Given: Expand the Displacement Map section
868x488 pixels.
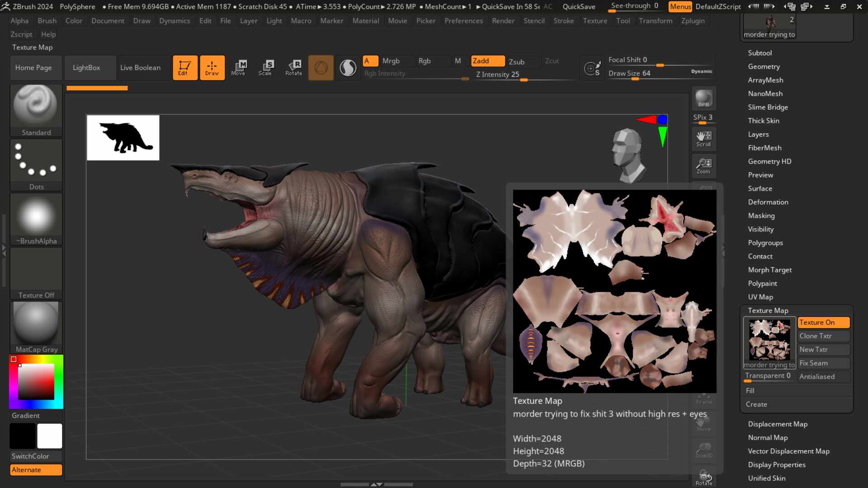Looking at the screenshot, I should point(777,424).
